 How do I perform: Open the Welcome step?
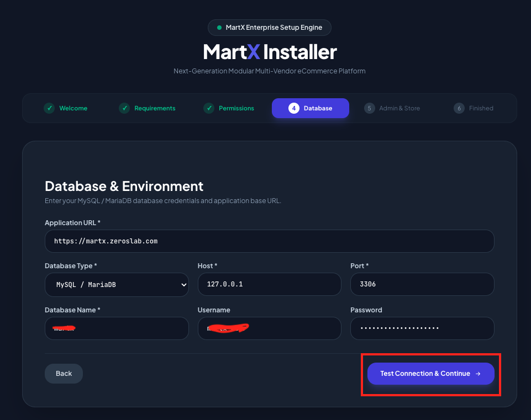[66, 108]
